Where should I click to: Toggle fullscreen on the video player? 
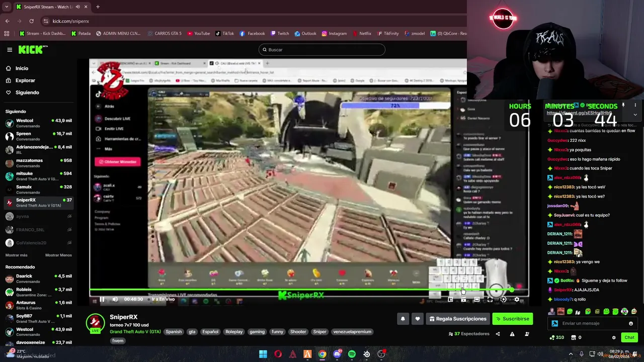[490, 299]
